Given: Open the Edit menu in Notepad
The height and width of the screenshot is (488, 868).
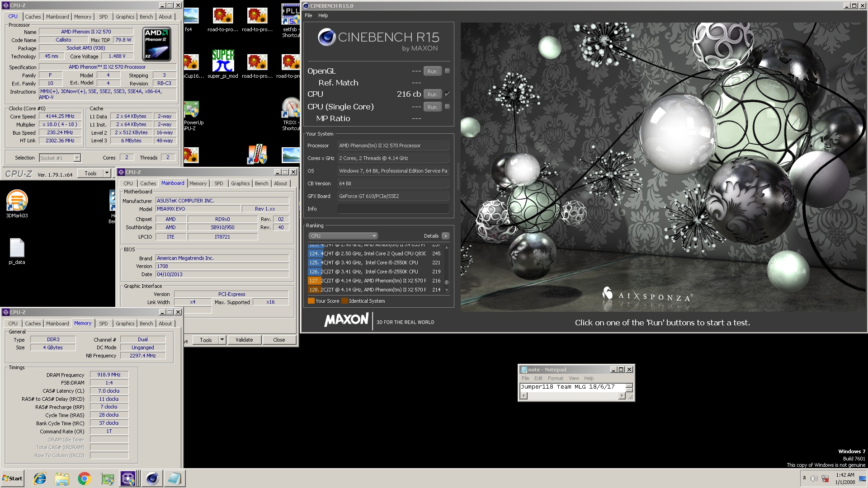Looking at the screenshot, I should 538,378.
